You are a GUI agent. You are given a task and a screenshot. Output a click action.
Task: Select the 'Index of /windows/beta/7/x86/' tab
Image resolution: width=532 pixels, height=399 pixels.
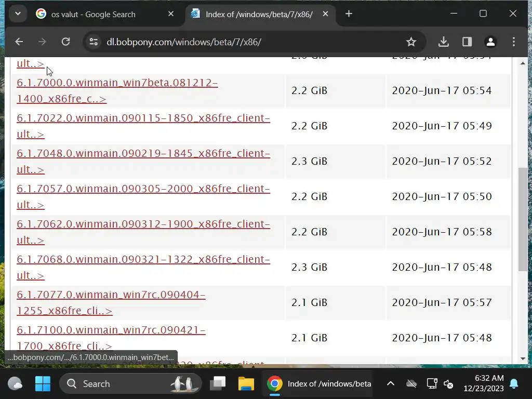pyautogui.click(x=260, y=14)
